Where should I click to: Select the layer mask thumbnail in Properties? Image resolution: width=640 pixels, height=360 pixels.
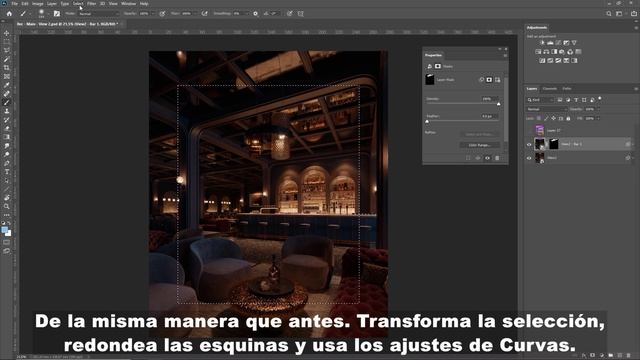coord(430,79)
